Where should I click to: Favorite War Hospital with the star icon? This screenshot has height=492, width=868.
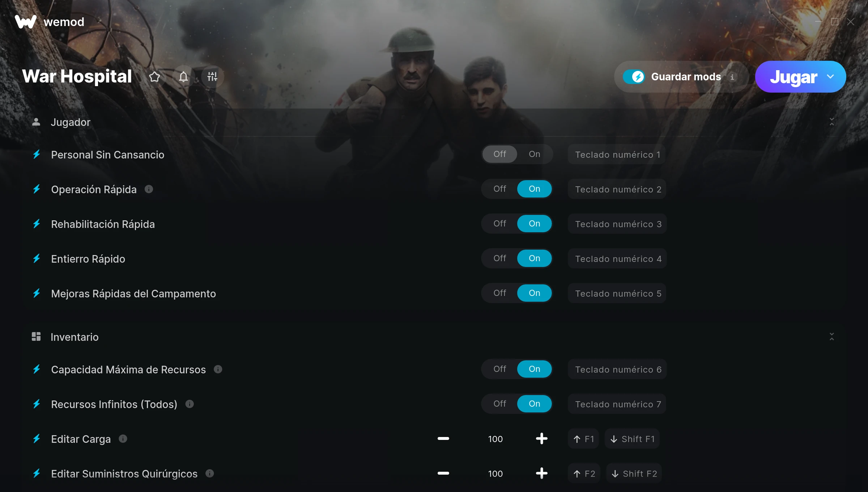pos(154,77)
